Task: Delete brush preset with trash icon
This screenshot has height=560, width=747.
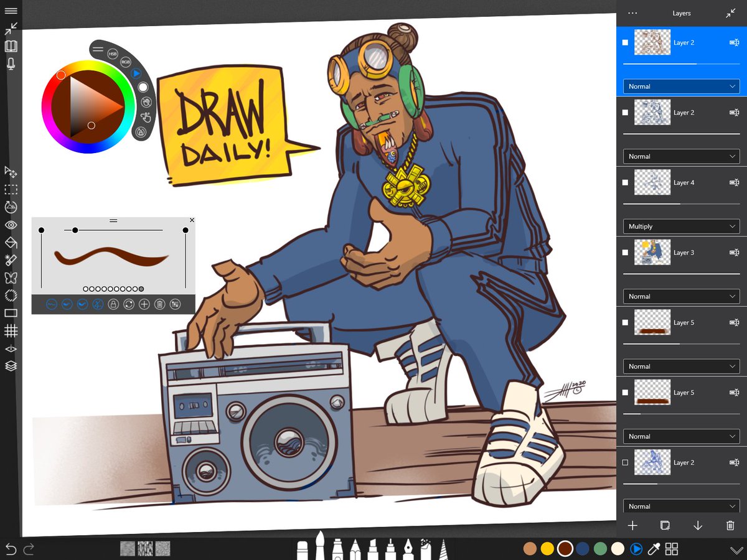Action: click(x=160, y=304)
